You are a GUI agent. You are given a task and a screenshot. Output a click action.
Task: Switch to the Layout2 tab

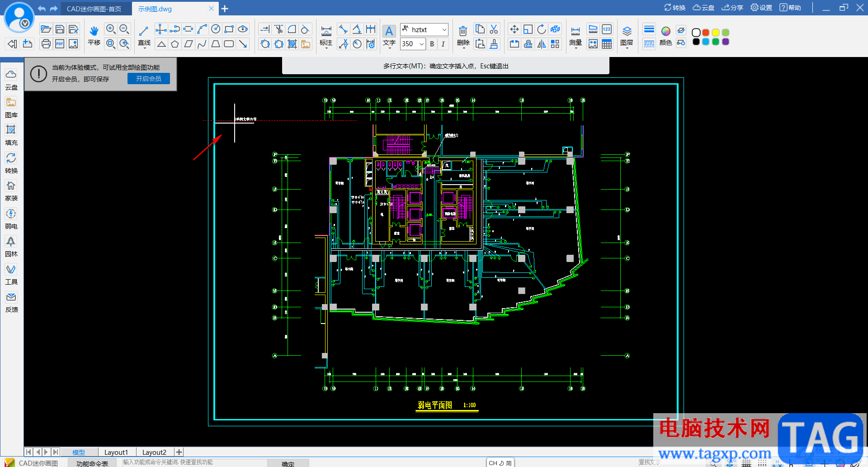coord(154,452)
